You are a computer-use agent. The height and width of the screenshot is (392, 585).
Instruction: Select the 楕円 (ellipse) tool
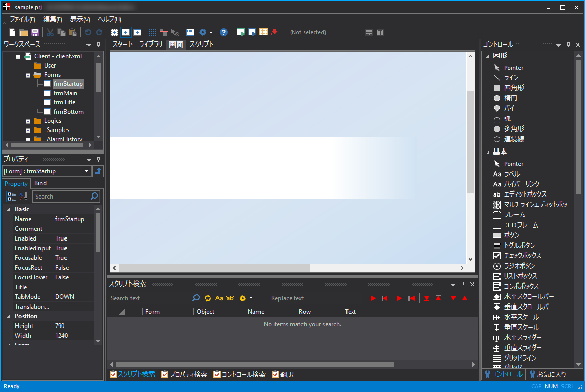click(x=510, y=98)
